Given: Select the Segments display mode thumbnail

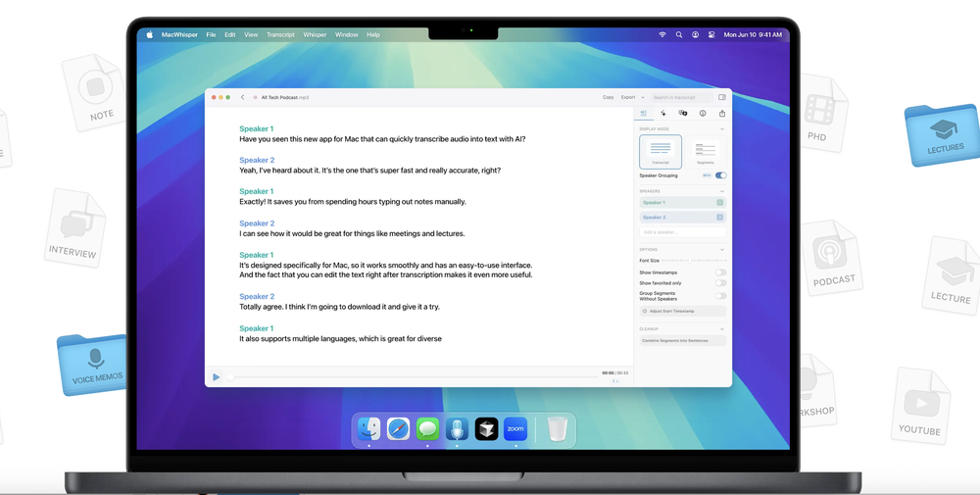Looking at the screenshot, I should [705, 152].
